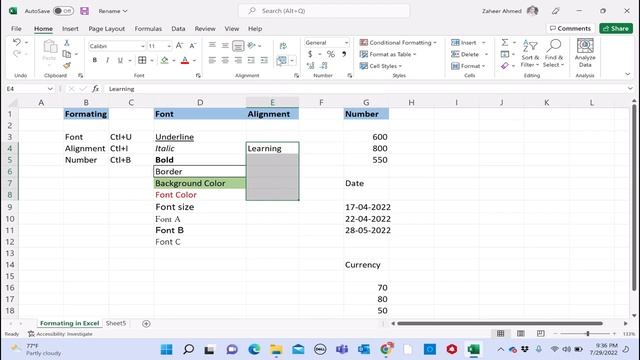Click Decrease Indent icon
The width and height of the screenshot is (640, 360).
(251, 60)
